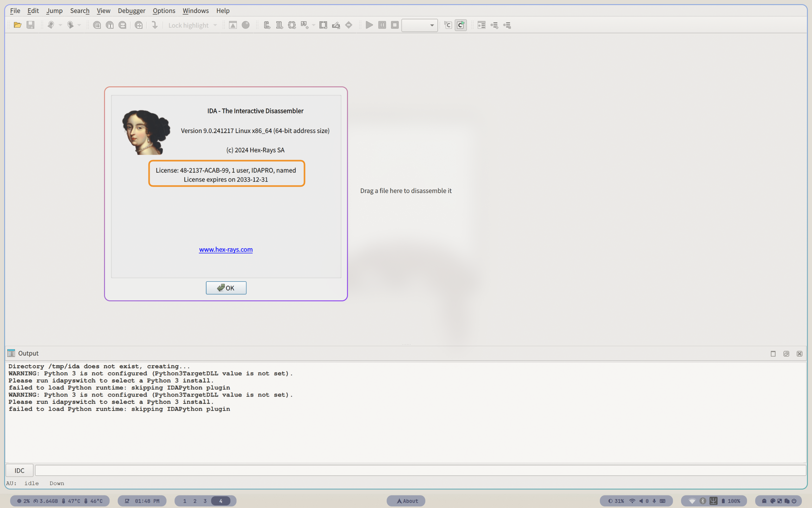
Task: Click the power icon in the taskbar
Action: click(x=794, y=501)
